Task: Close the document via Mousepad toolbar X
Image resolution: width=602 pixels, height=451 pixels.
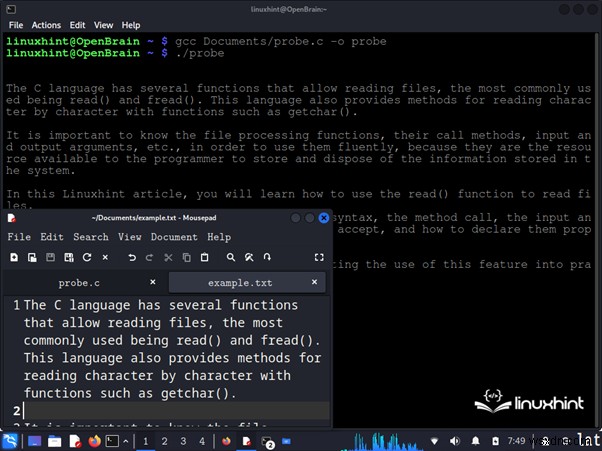Action: (105, 257)
